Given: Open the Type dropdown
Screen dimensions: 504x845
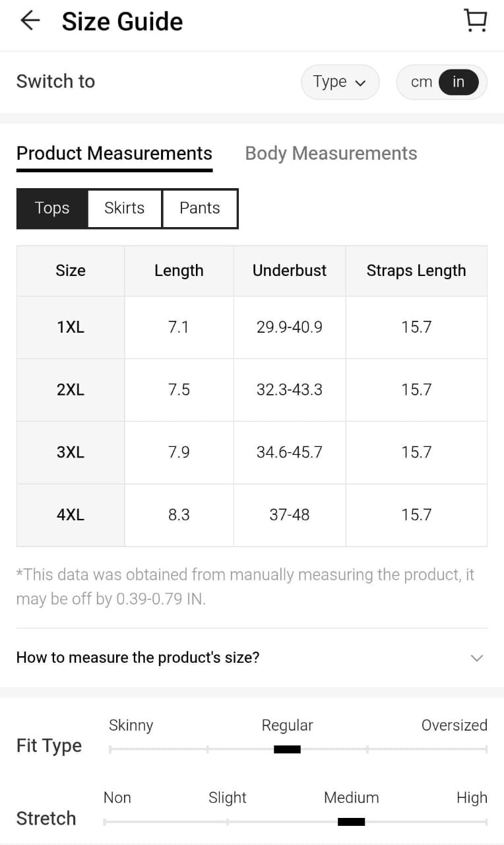Looking at the screenshot, I should [340, 82].
